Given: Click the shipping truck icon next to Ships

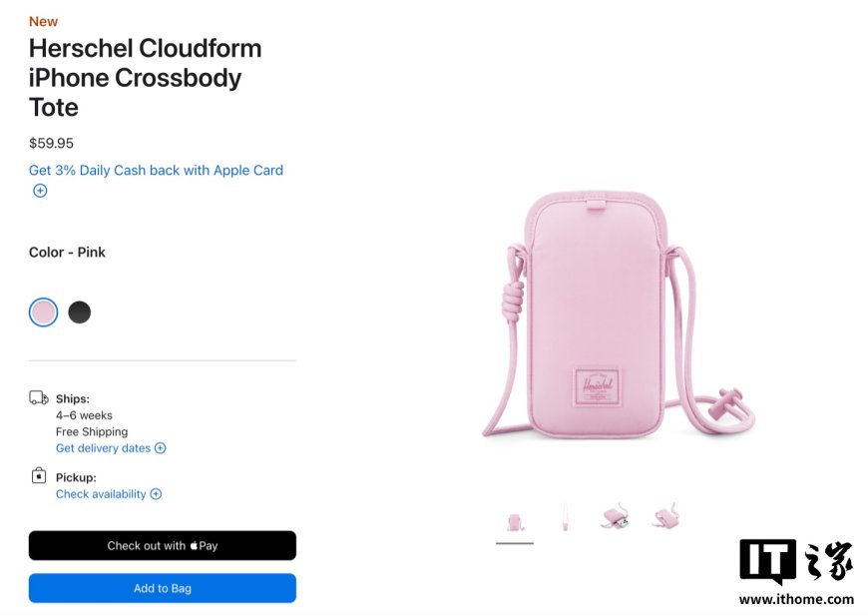Looking at the screenshot, I should 40,396.
